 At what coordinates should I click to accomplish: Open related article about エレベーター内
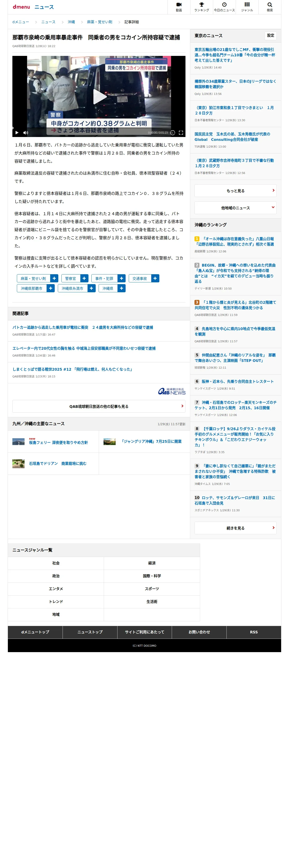84,348
